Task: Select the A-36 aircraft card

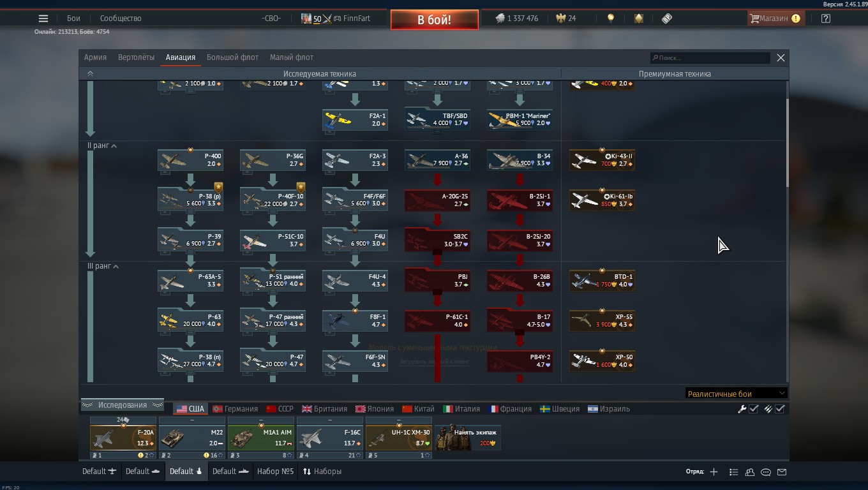Action: 437,160
